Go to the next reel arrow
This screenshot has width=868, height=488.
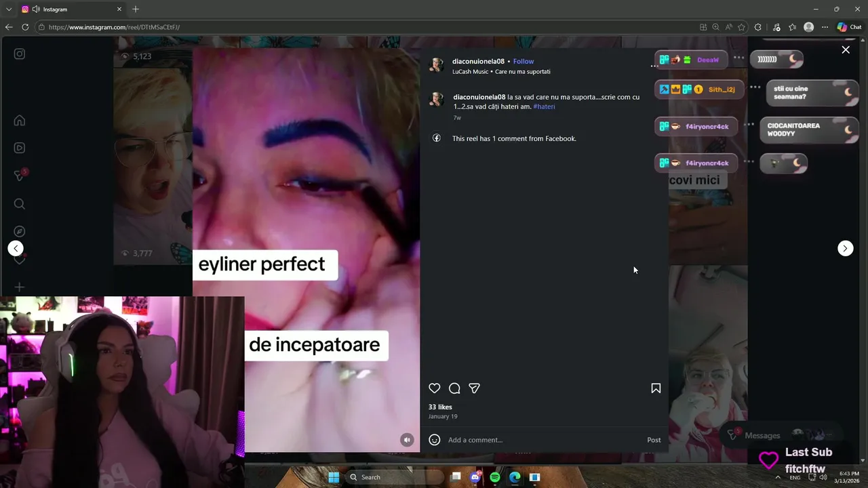click(845, 248)
